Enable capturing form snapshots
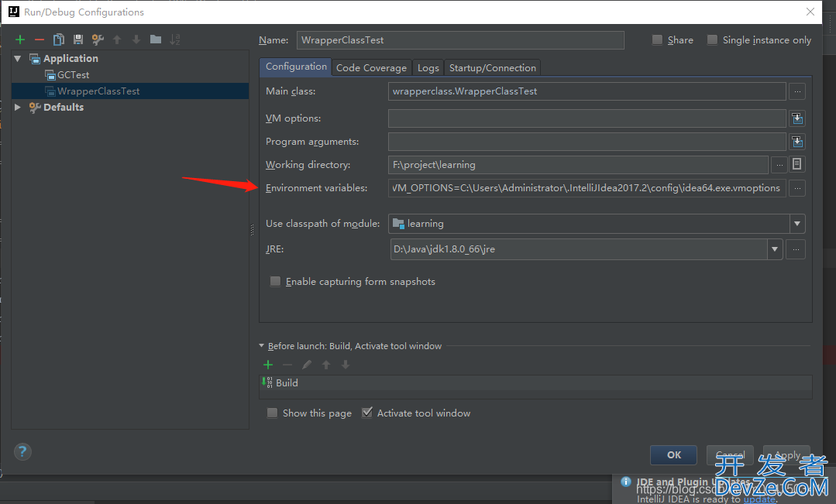This screenshot has height=504, width=836. (275, 281)
